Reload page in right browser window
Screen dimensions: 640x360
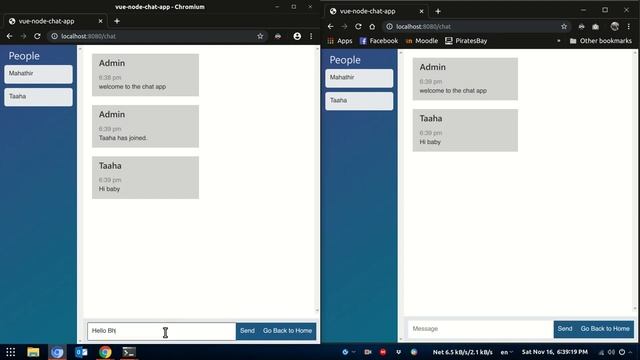coord(358,27)
